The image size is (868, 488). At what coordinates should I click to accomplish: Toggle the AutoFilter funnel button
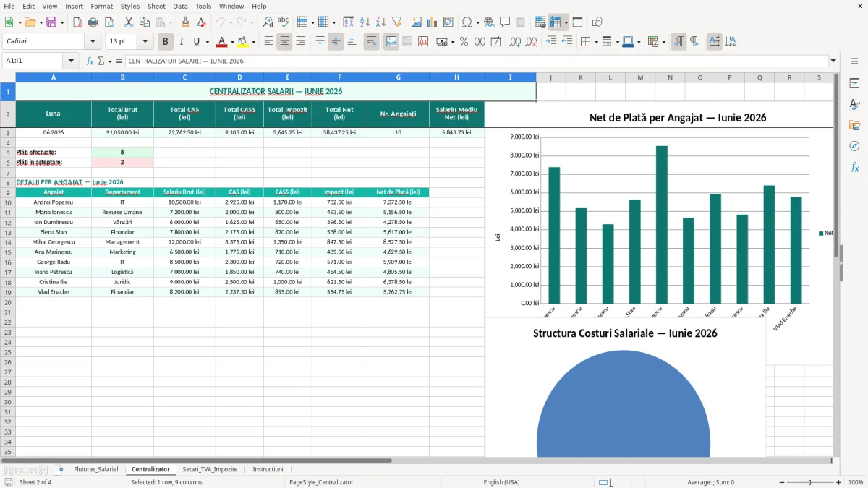[397, 22]
